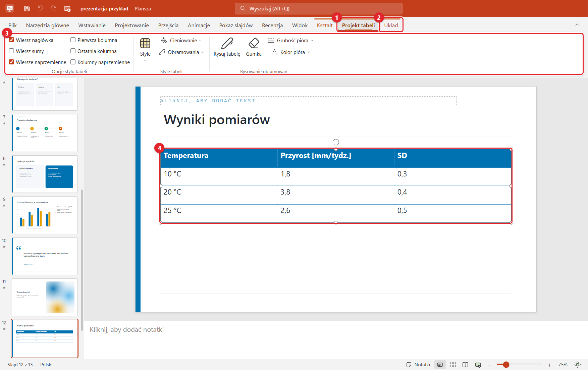Switch to reading view icon

(x=465, y=365)
